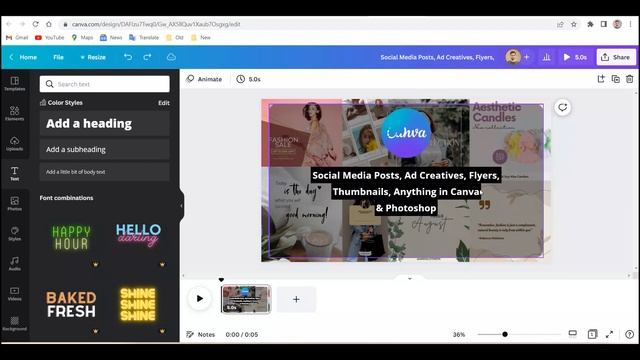Click the Redo arrow icon
The height and width of the screenshot is (360, 640).
tap(147, 57)
